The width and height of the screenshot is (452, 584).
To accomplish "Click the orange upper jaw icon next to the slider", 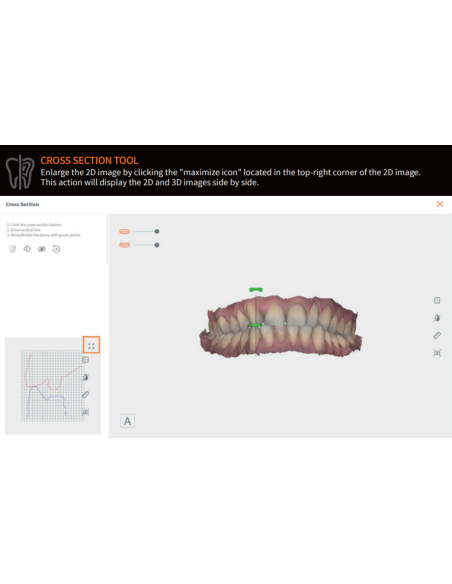I will point(124,231).
